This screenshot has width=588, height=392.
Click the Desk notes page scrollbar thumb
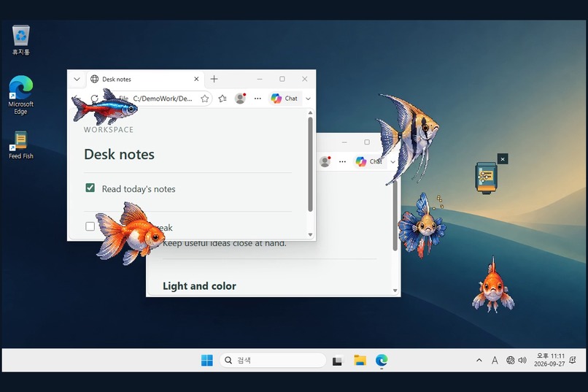(310, 164)
